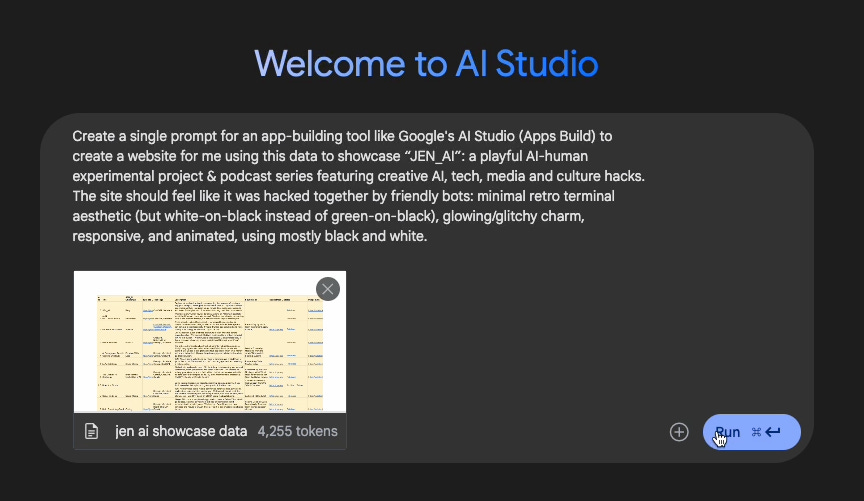Select the '4,255 tokens' count
Viewport: 864px width, 501px height.
click(x=298, y=432)
